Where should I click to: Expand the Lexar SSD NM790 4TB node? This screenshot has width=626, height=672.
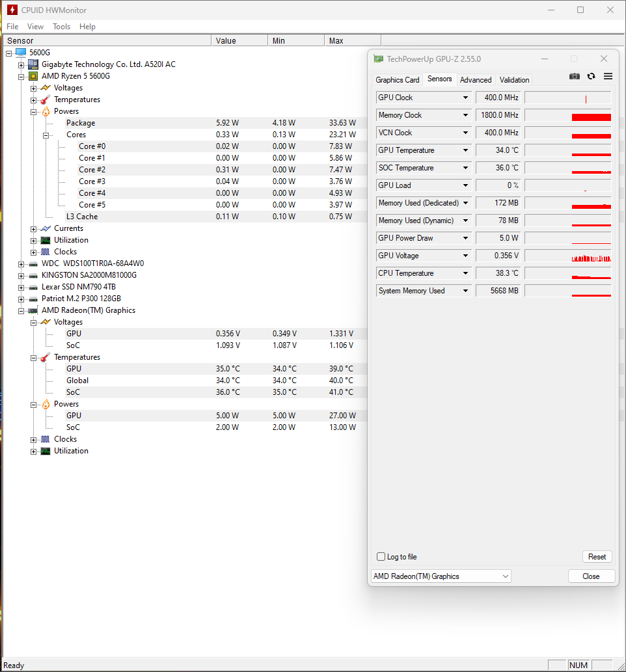[21, 288]
